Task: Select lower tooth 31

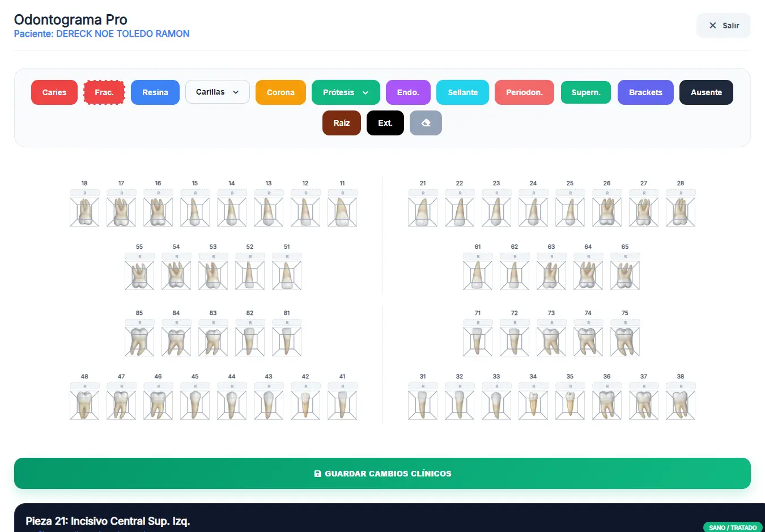Action: 423,405
